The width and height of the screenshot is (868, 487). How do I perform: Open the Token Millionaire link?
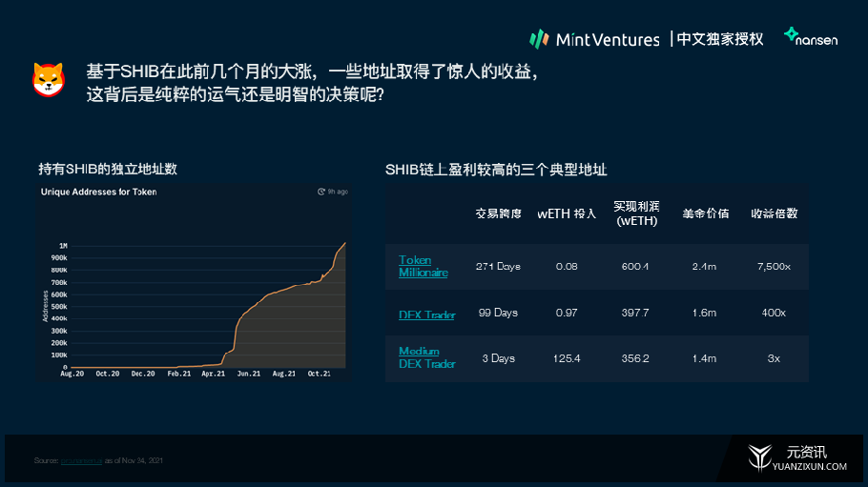tap(423, 266)
